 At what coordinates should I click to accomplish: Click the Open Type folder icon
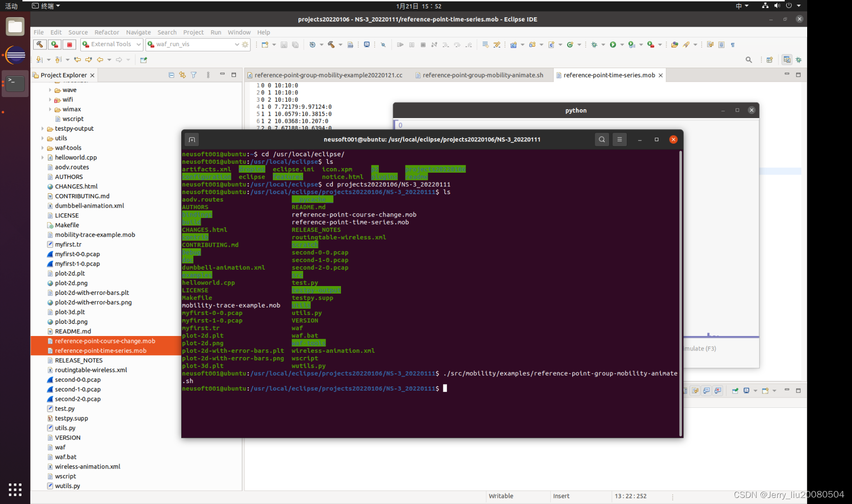pyautogui.click(x=674, y=45)
